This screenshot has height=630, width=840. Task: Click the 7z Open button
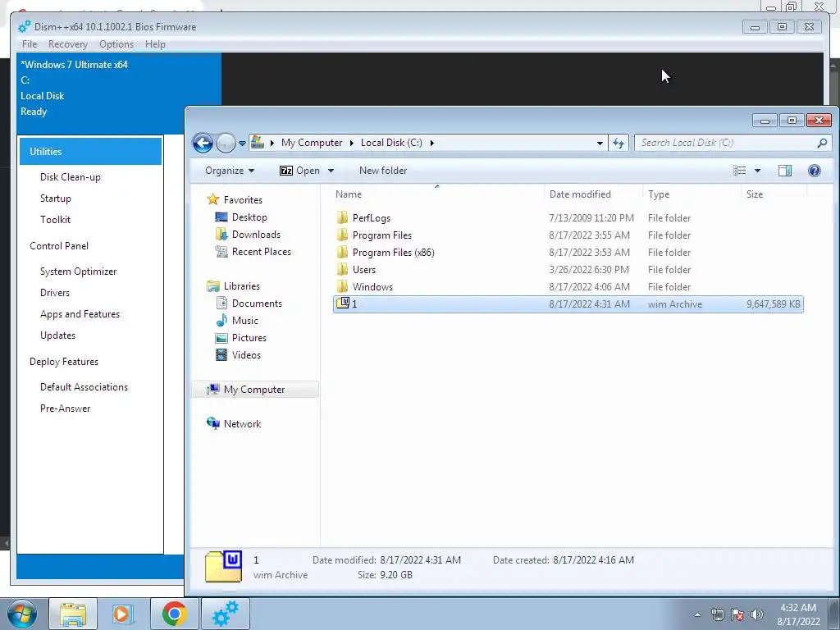(299, 171)
